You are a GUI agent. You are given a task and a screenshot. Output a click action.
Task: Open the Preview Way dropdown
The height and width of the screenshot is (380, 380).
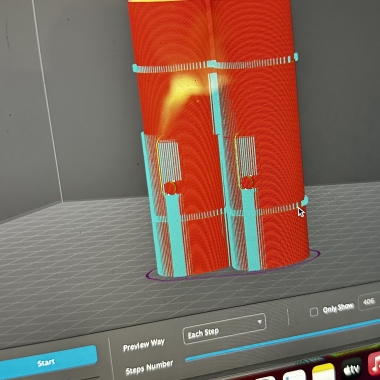pyautogui.click(x=224, y=329)
